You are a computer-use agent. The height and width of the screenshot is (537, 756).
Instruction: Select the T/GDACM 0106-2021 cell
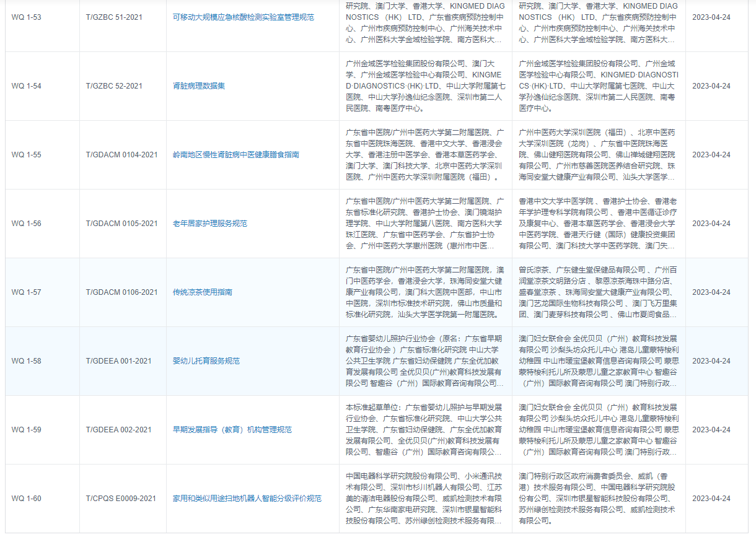121,292
